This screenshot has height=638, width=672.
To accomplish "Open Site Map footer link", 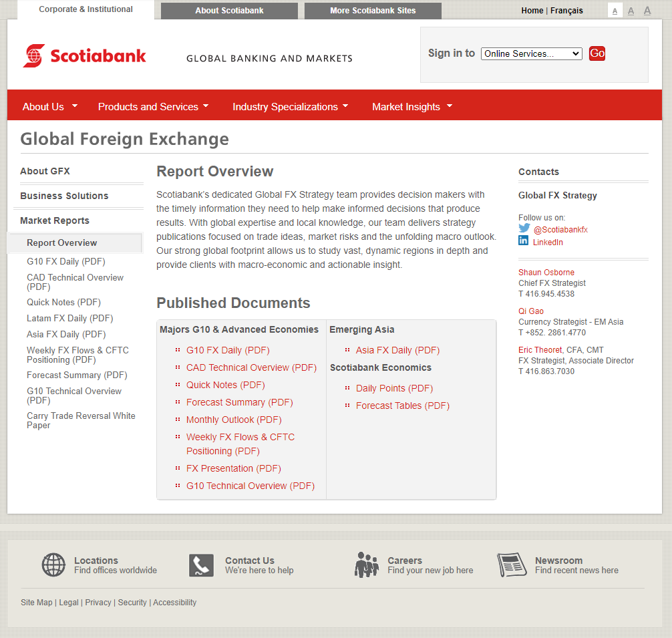I will (x=37, y=602).
